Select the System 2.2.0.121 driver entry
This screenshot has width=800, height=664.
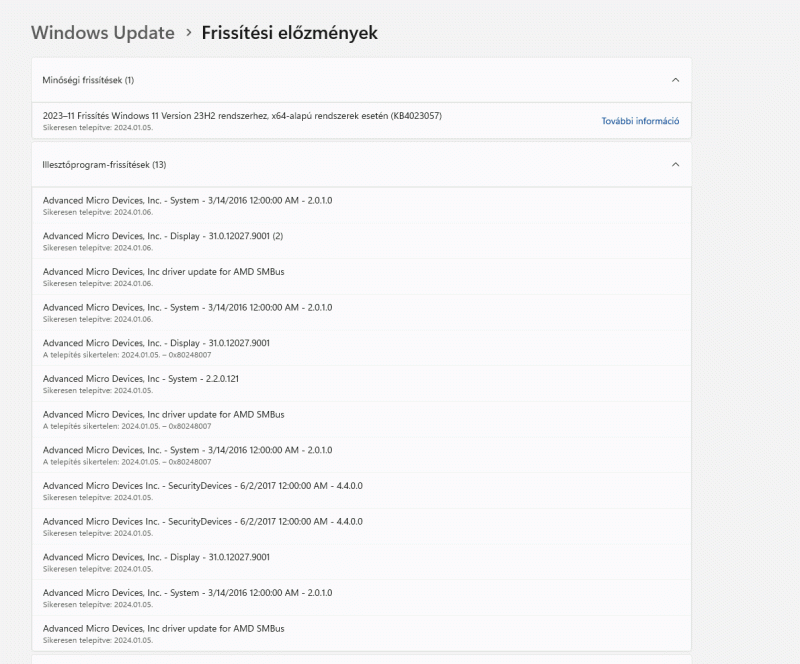(x=141, y=379)
